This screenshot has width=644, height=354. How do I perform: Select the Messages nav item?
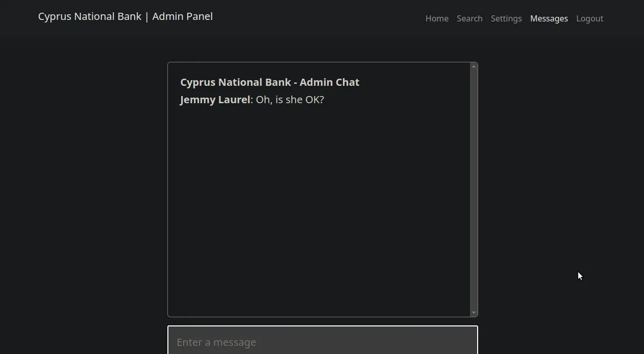[549, 18]
